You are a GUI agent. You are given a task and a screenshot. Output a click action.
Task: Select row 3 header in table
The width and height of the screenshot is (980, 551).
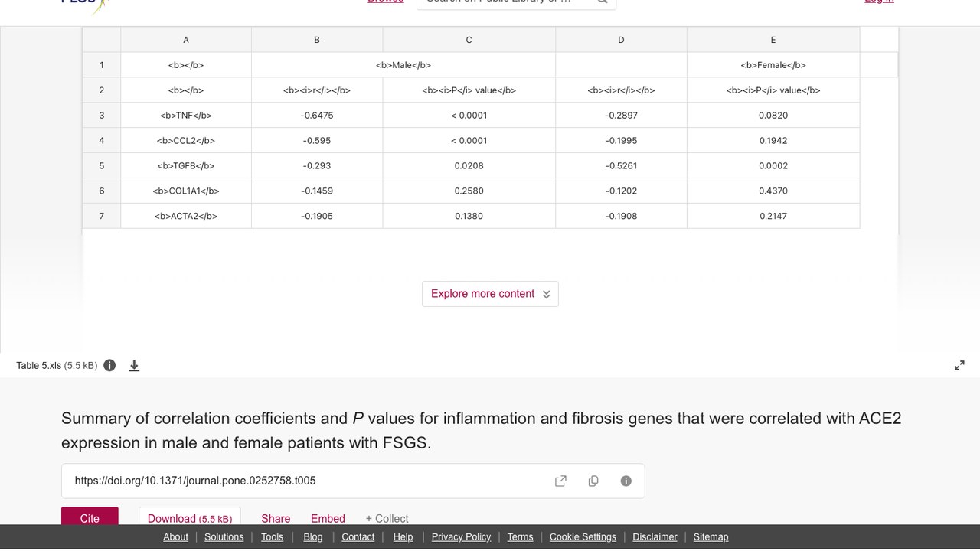coord(101,115)
